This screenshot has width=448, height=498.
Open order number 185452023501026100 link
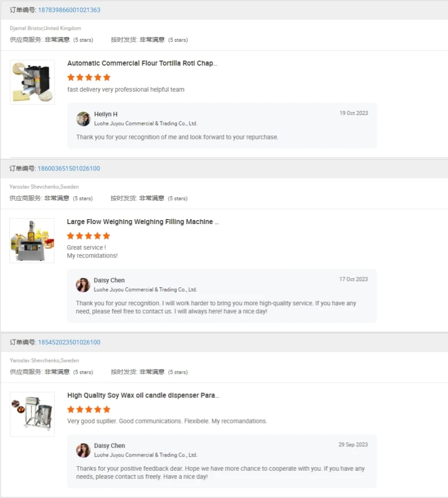(69, 342)
